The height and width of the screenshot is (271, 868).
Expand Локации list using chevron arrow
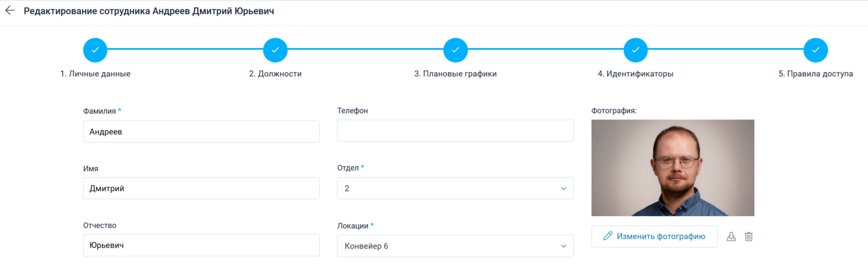coord(563,246)
